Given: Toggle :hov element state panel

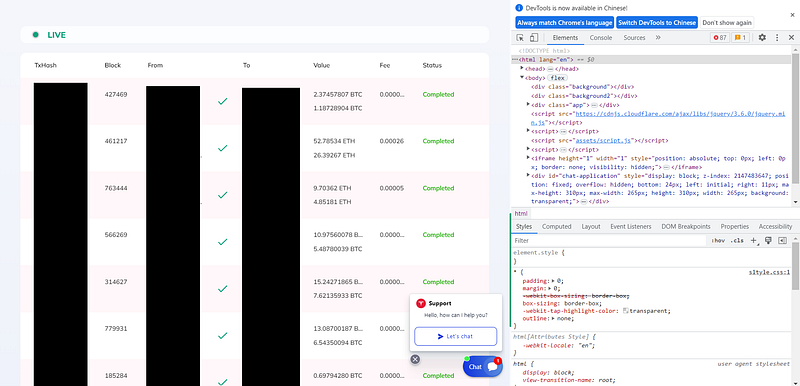Looking at the screenshot, I should pyautogui.click(x=718, y=241).
